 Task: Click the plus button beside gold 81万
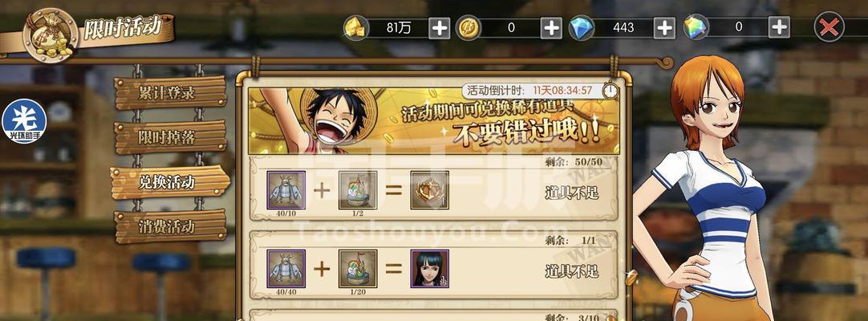pyautogui.click(x=440, y=27)
